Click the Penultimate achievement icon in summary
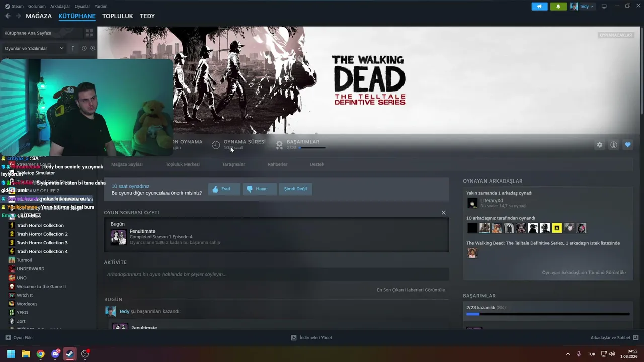 point(118,237)
